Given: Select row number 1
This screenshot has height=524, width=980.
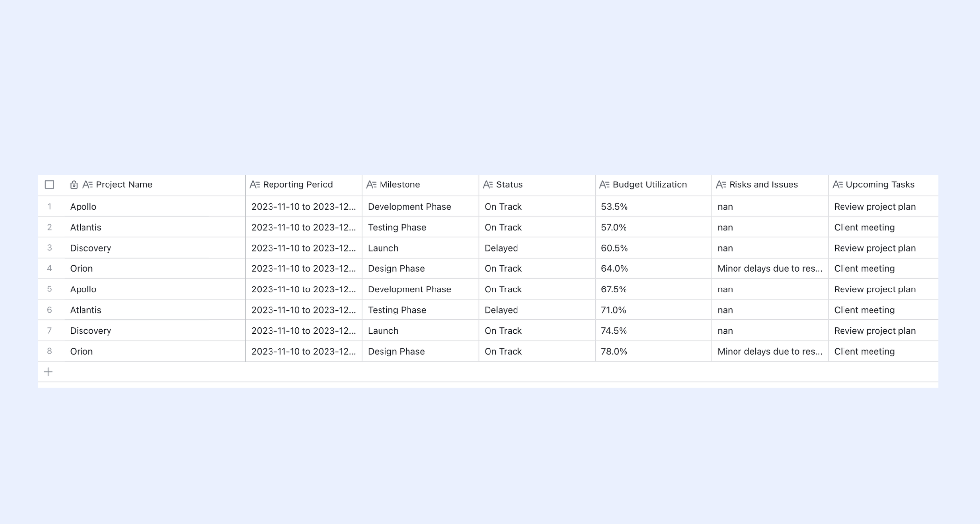Looking at the screenshot, I should tap(49, 207).
